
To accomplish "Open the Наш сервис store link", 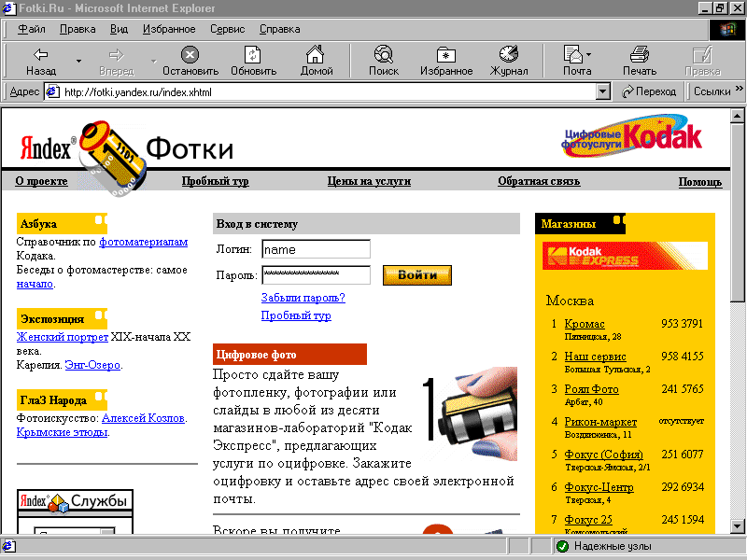I will click(x=595, y=357).
